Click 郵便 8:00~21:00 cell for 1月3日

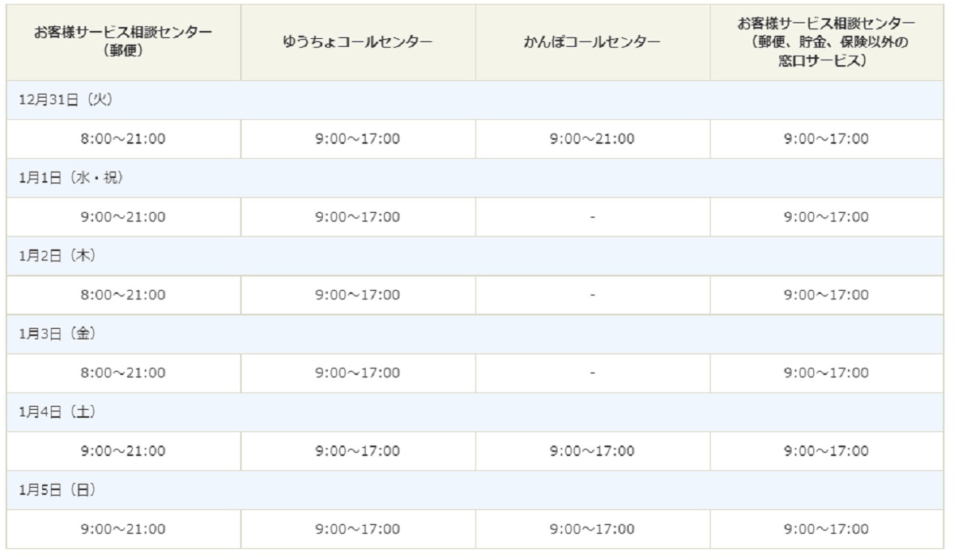coord(123,373)
